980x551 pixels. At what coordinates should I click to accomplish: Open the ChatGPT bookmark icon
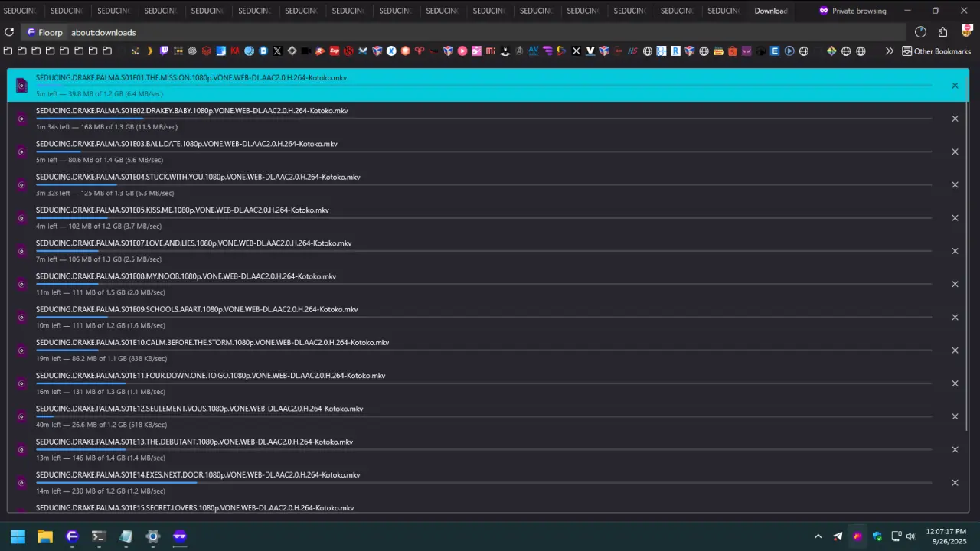tap(192, 51)
